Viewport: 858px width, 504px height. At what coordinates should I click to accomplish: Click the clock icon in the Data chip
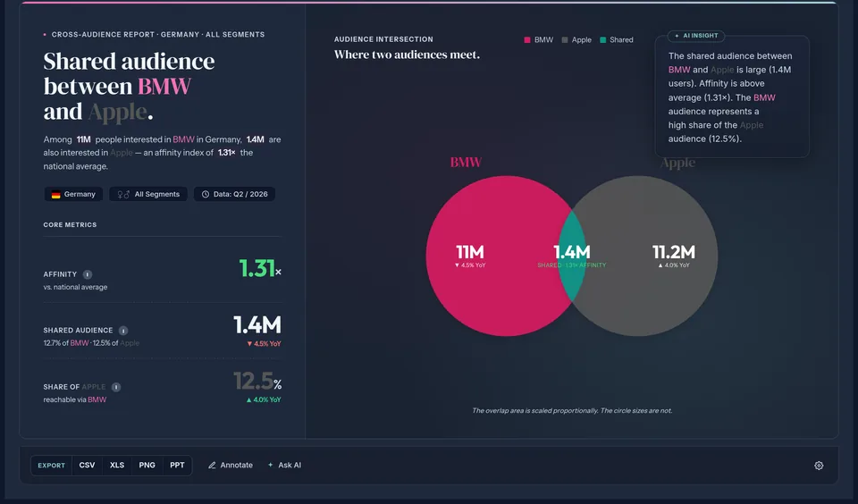pyautogui.click(x=206, y=194)
